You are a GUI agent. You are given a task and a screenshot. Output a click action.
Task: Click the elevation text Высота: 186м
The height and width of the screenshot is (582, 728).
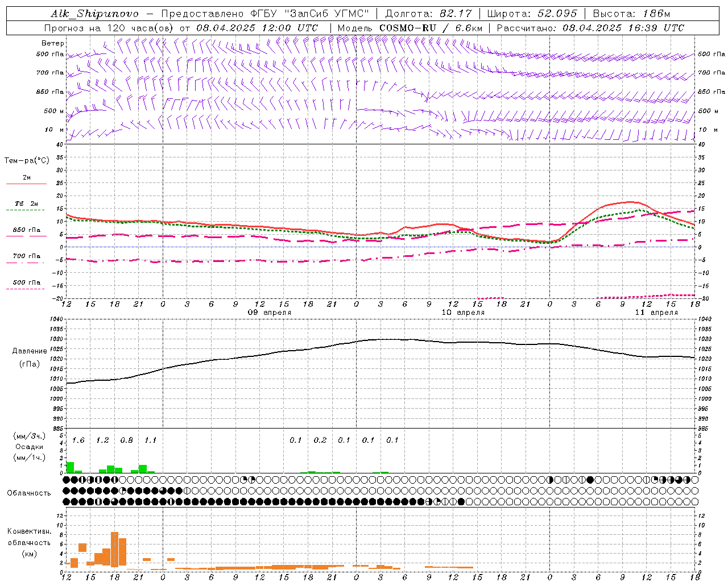click(631, 14)
